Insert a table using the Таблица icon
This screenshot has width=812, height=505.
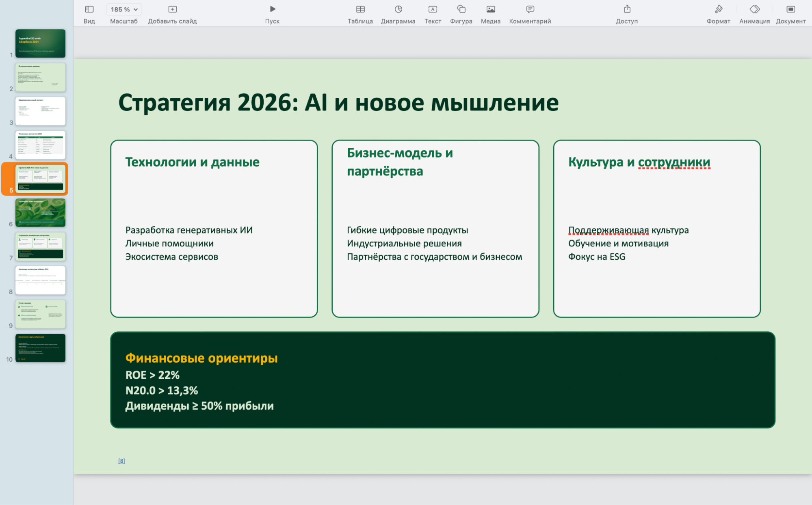coord(360,9)
